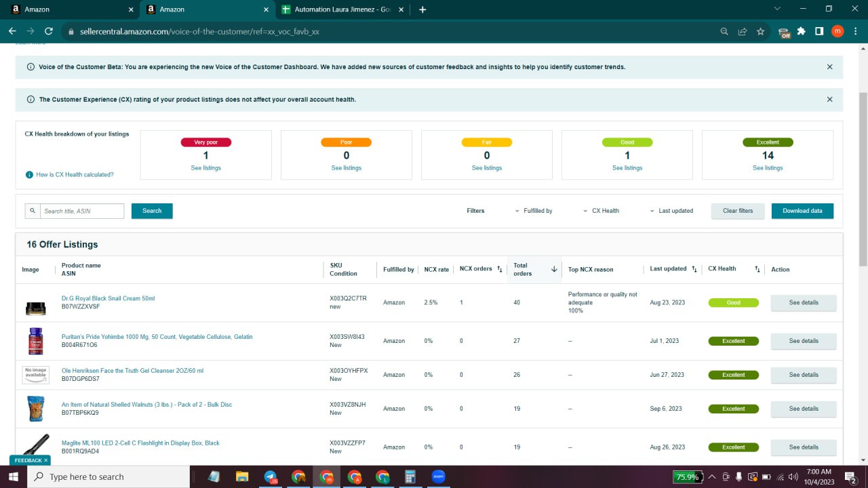Bookmark this page with the star icon
Image resolution: width=868 pixels, height=488 pixels.
tap(761, 31)
